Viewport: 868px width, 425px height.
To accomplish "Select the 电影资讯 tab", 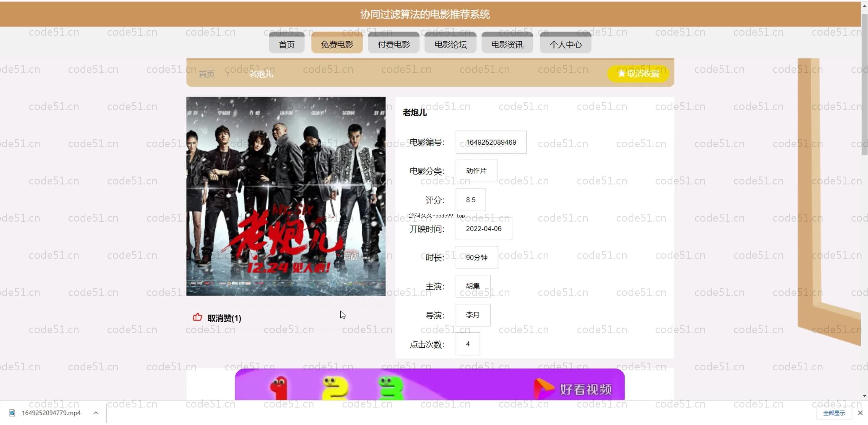I will point(507,43).
